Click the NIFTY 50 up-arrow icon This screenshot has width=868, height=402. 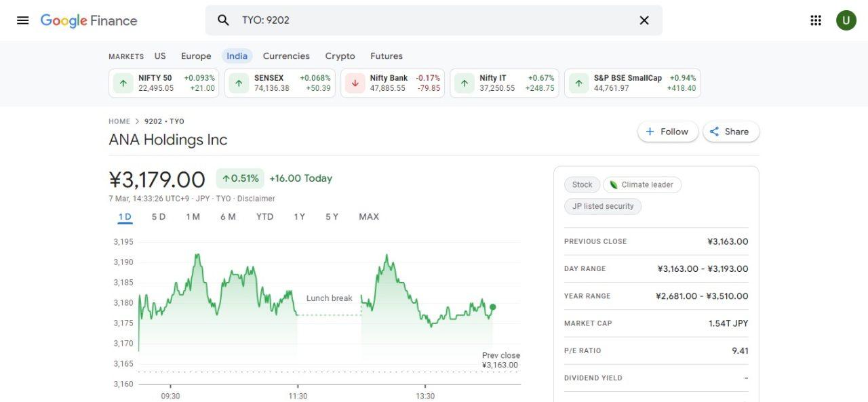tap(123, 83)
